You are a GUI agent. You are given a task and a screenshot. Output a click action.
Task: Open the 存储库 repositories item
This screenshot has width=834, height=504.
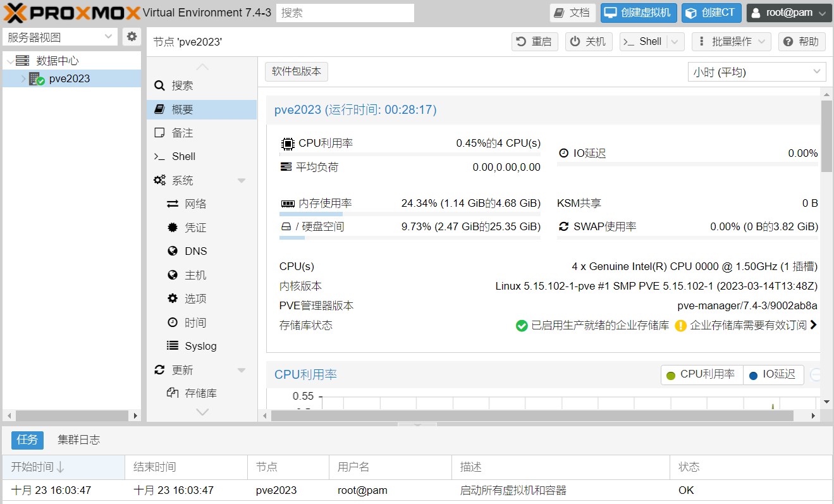click(200, 393)
